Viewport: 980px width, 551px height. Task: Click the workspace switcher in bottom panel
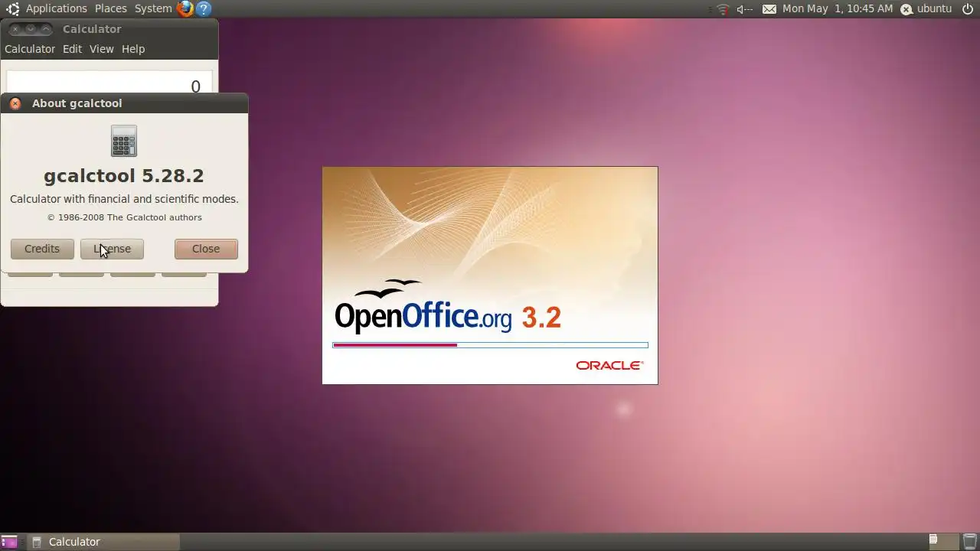pos(942,542)
